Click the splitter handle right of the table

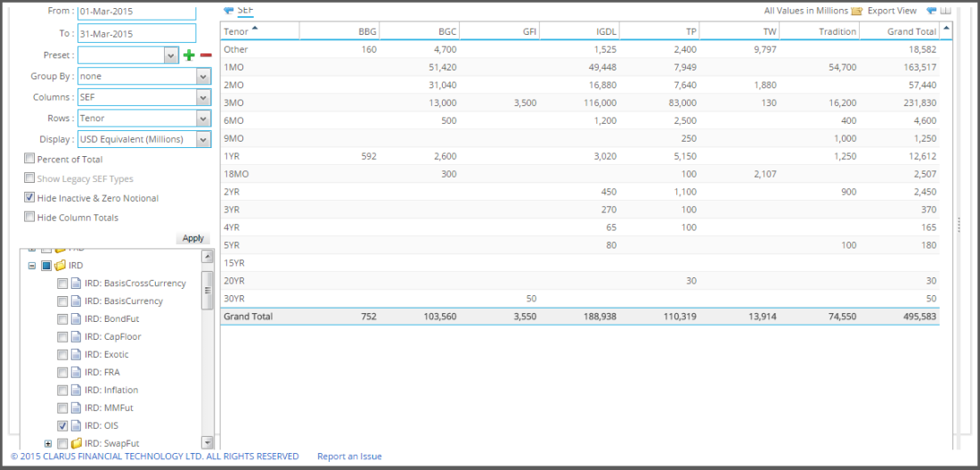[959, 226]
